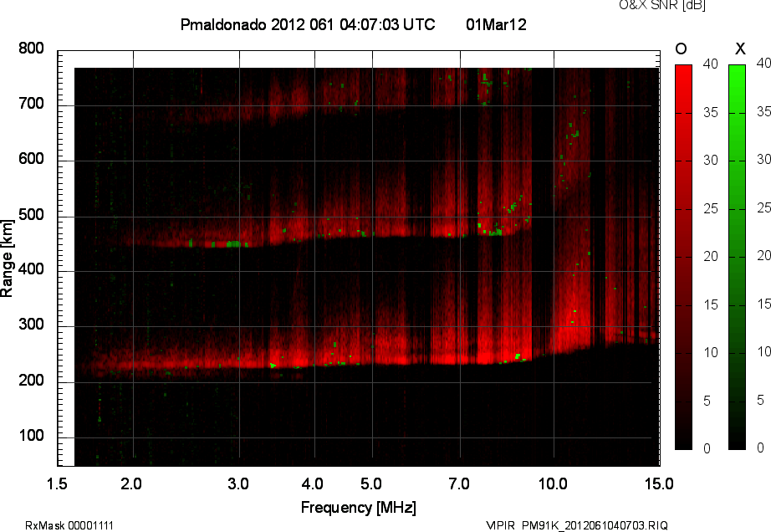Click the 3.0 frequency axis tick label
771x532 pixels.
239,483
